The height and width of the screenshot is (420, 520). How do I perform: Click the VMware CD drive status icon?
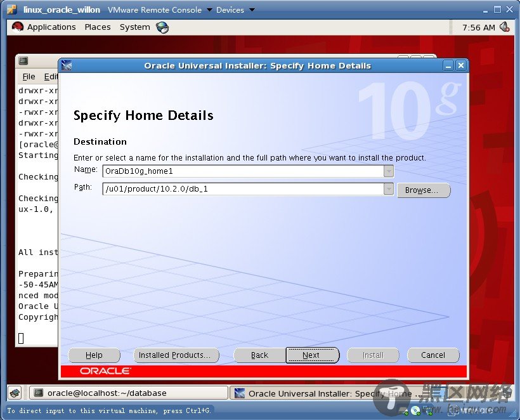pos(415,410)
